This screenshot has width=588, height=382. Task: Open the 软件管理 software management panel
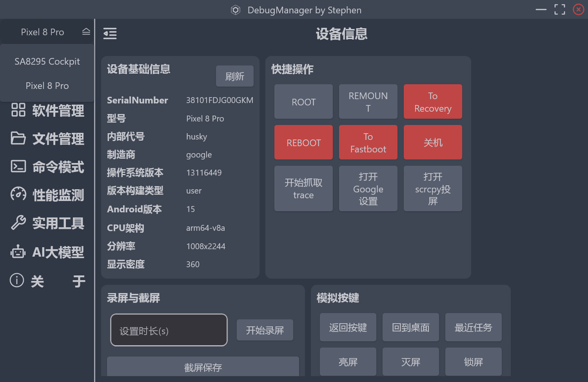tap(47, 111)
